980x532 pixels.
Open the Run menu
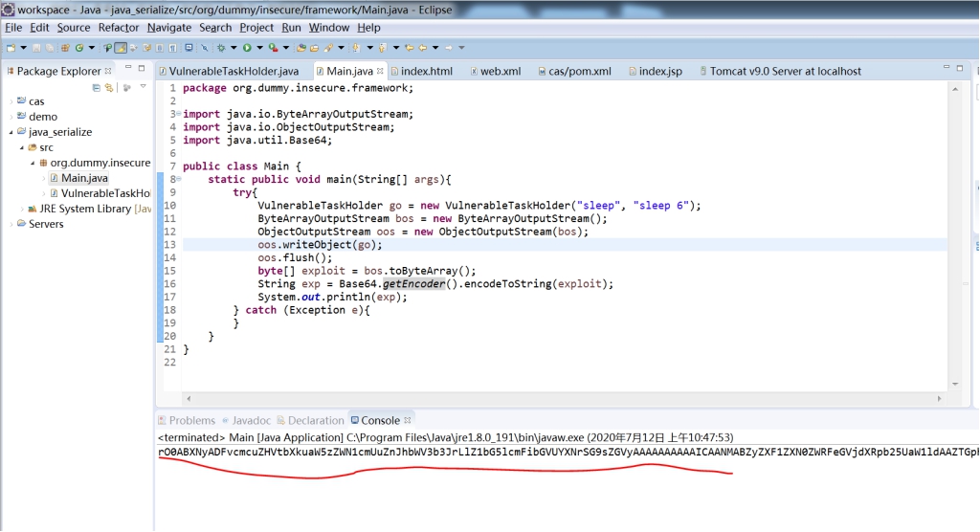pyautogui.click(x=291, y=28)
